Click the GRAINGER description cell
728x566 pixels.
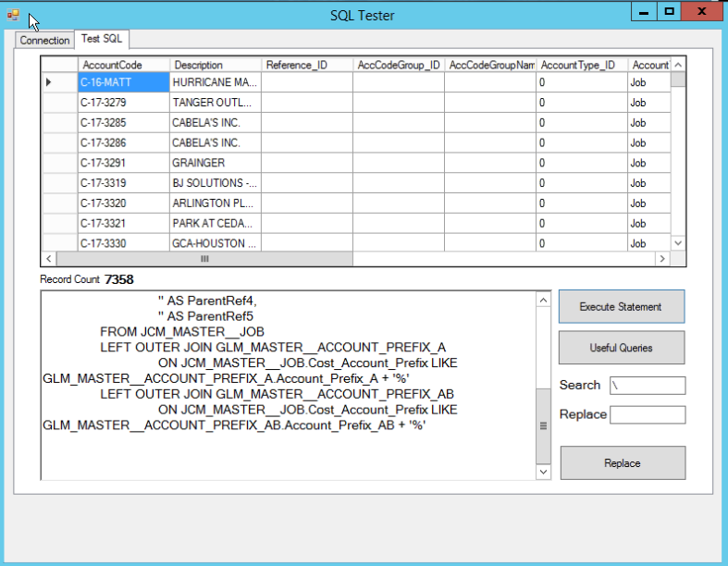point(216,163)
